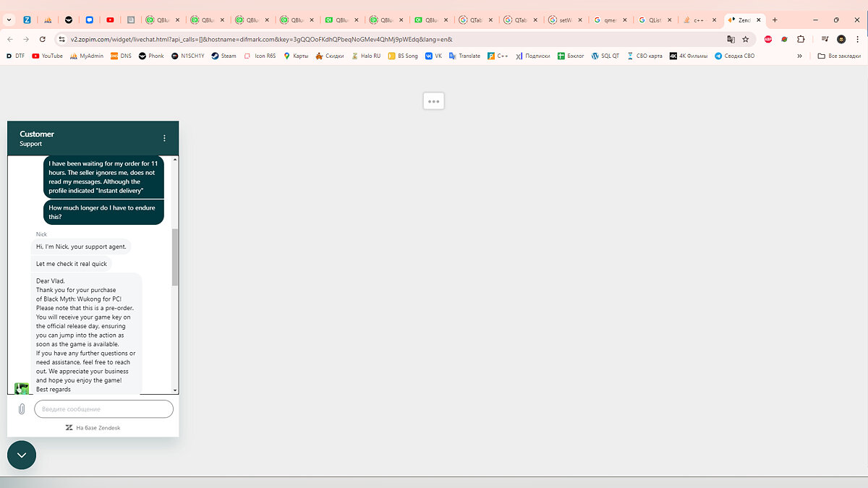Click the chat scrollbar thumb

pyautogui.click(x=175, y=257)
